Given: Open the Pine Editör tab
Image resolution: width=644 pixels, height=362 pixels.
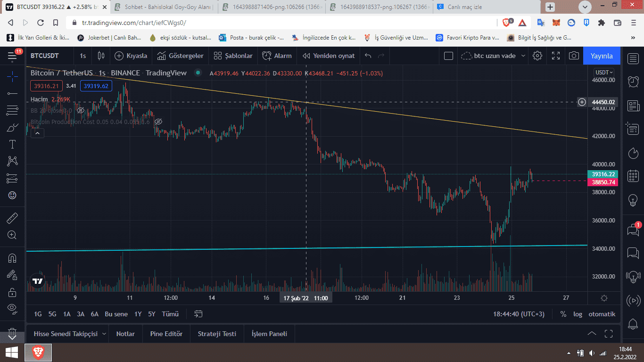Looking at the screenshot, I should click(166, 334).
